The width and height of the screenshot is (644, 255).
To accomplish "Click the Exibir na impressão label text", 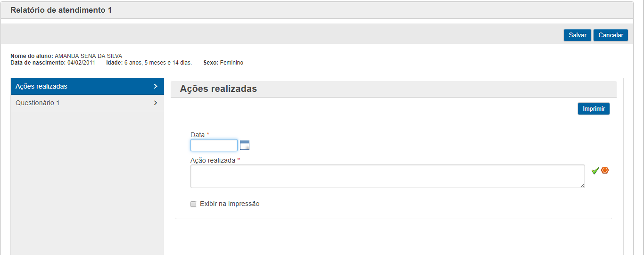I will [230, 204].
